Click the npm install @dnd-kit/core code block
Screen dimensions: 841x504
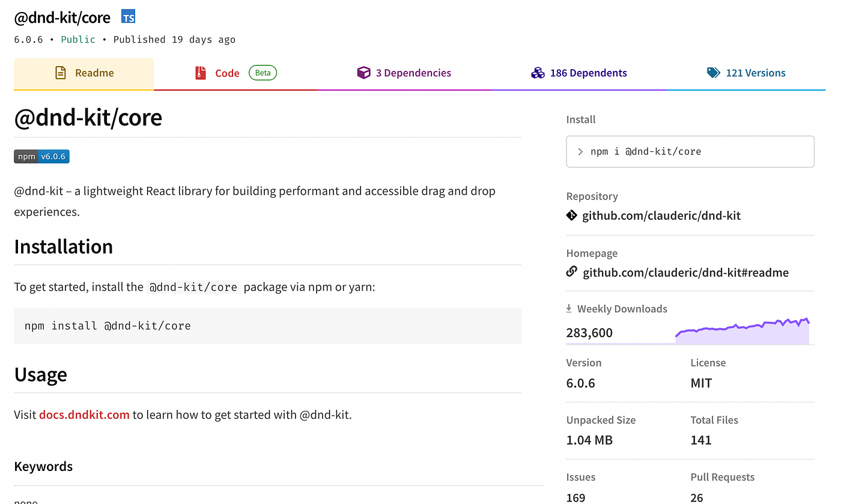[267, 326]
